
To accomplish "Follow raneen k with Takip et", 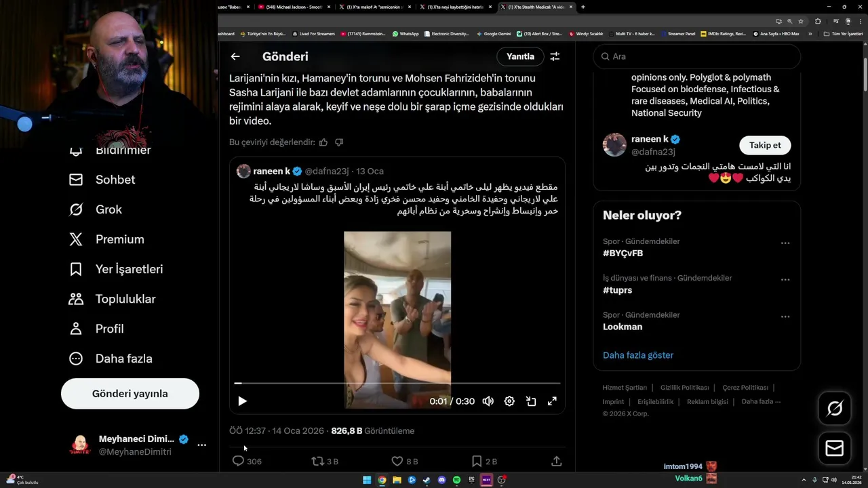I will pos(765,145).
